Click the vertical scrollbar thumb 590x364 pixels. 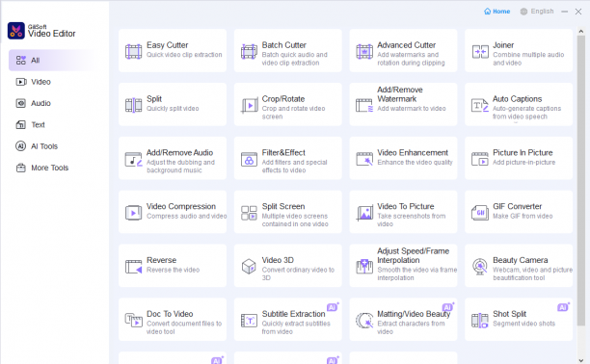tap(581, 180)
